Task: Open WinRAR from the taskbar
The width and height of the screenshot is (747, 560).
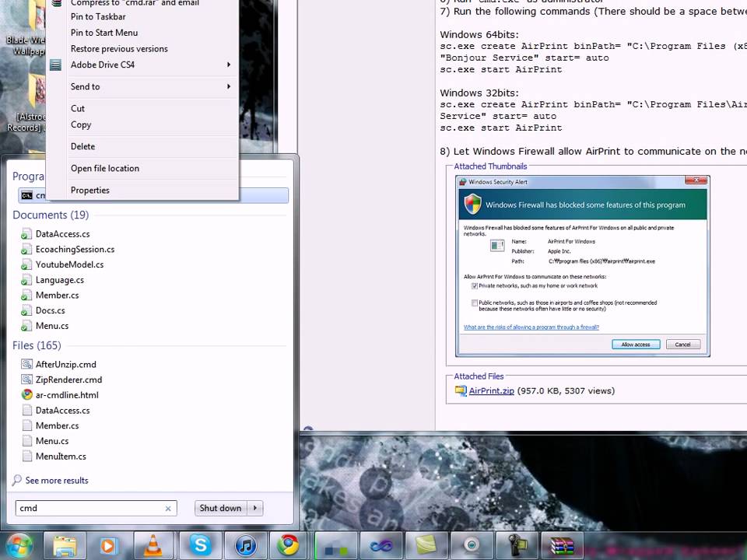Action: [x=562, y=545]
